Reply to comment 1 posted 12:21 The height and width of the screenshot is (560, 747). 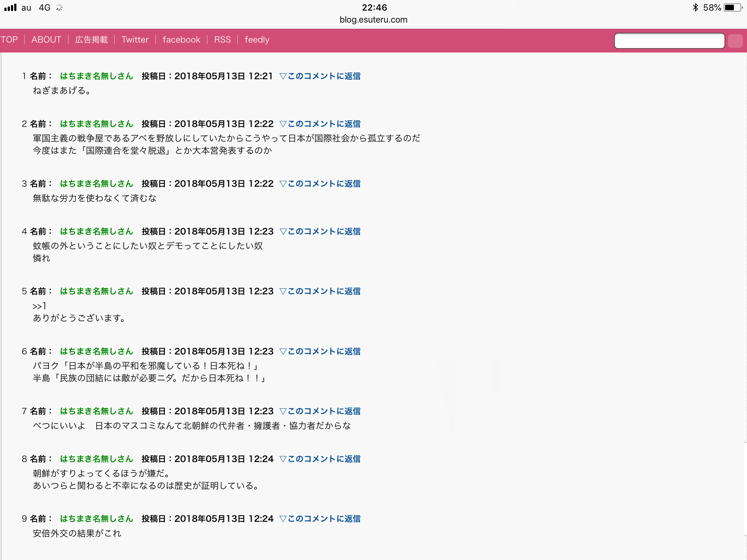(320, 76)
